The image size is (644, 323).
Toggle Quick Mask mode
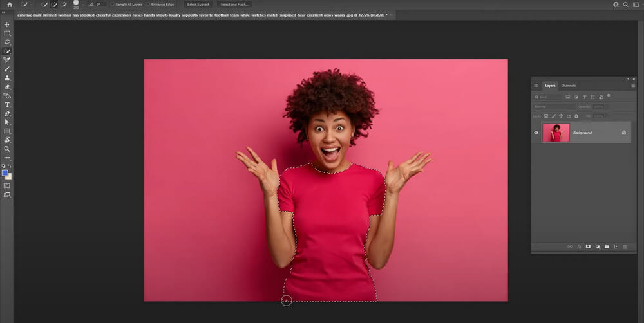[x=7, y=185]
